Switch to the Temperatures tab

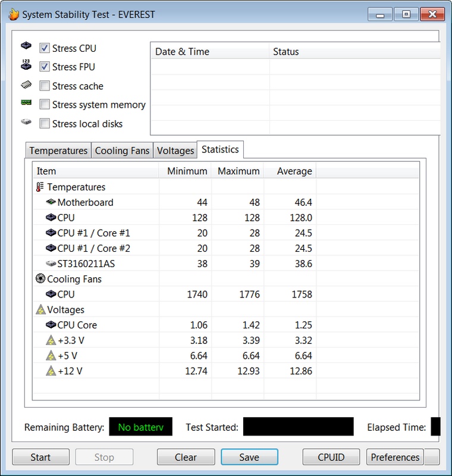[x=58, y=151]
